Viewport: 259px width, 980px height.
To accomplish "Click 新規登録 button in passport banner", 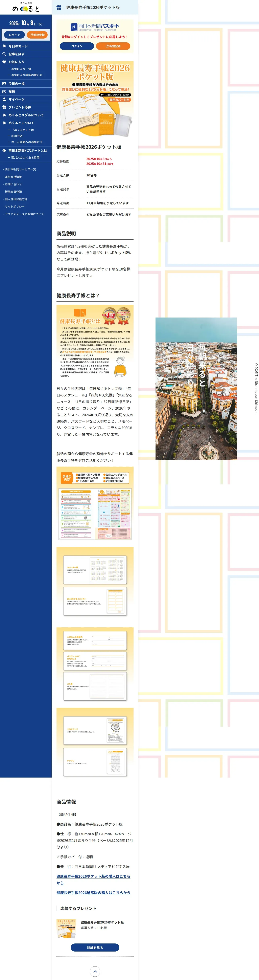I will [113, 46].
